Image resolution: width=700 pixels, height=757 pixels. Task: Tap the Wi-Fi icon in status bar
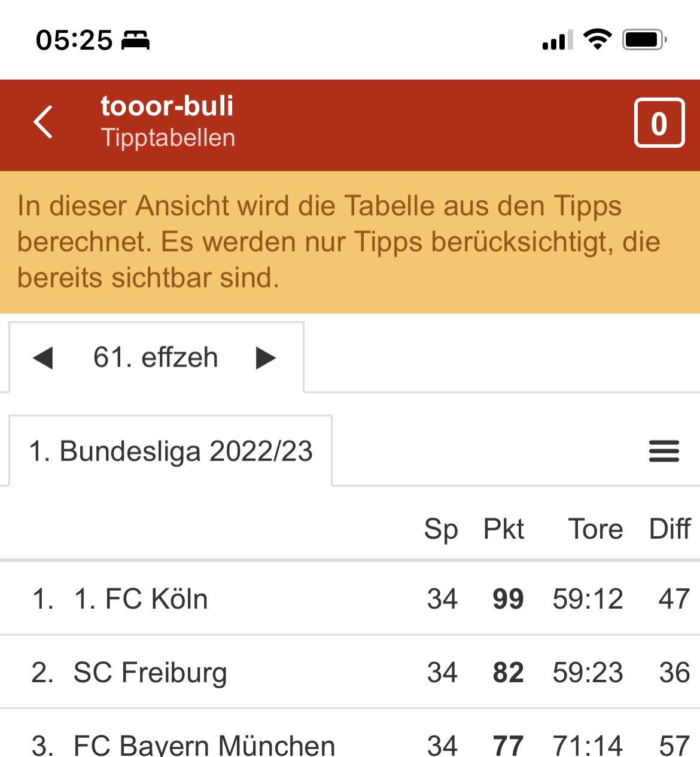[x=597, y=39]
